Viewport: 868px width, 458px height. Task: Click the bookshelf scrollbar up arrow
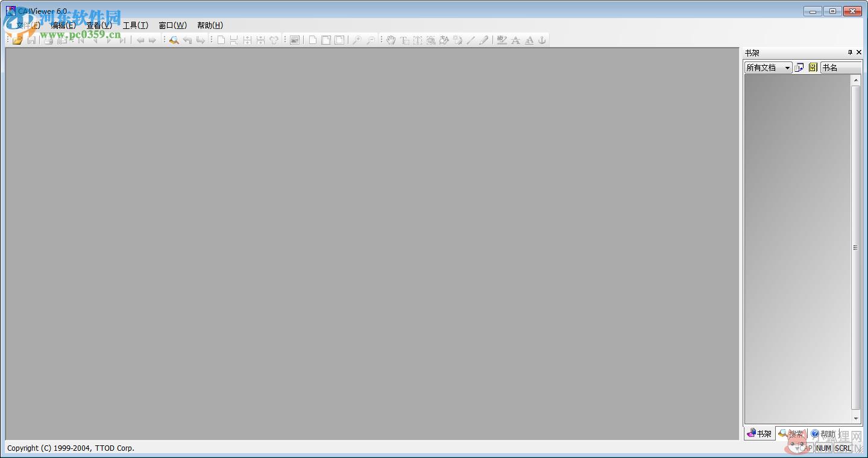point(856,80)
